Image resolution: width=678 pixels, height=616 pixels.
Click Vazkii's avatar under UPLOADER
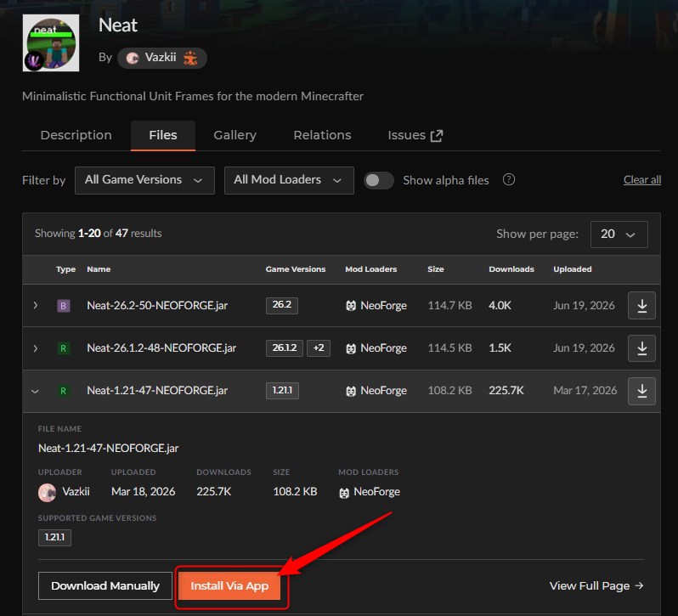coord(47,492)
